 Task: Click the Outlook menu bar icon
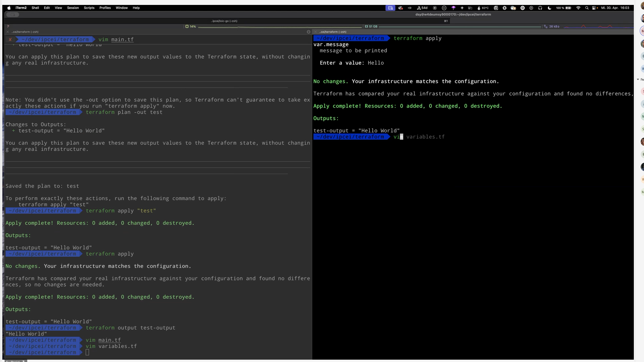(496, 8)
